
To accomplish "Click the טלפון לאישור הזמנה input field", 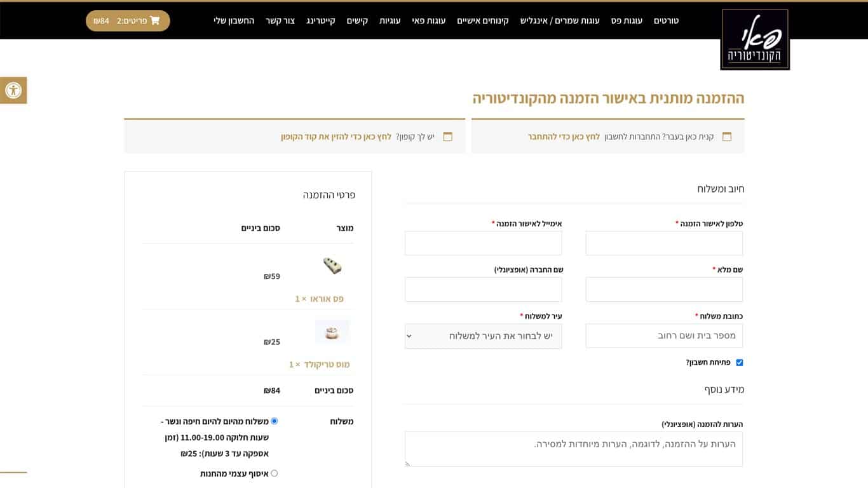I will [x=664, y=243].
